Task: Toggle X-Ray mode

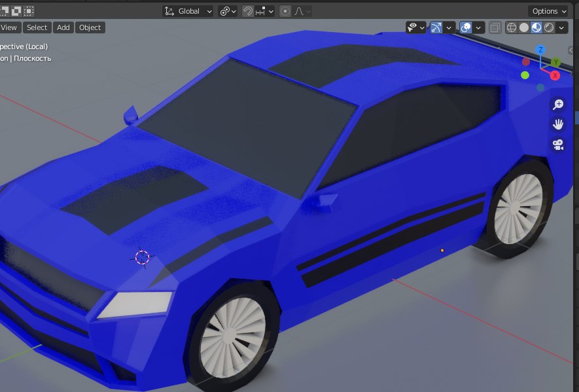Action: click(495, 27)
